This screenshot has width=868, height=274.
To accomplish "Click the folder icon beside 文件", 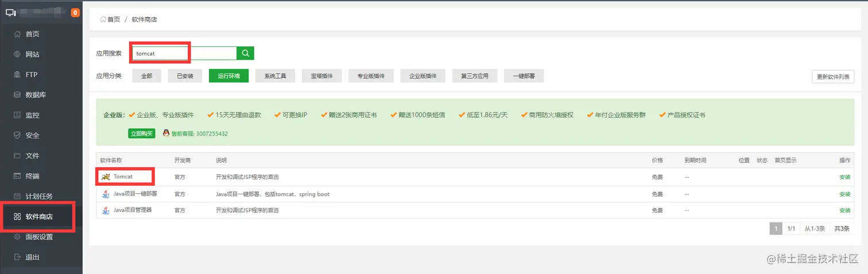I will (17, 156).
